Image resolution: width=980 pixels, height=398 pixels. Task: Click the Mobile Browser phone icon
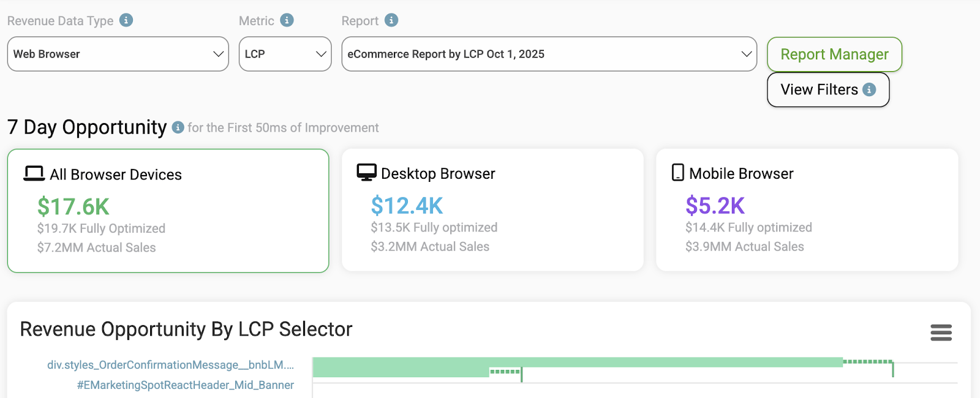[677, 173]
